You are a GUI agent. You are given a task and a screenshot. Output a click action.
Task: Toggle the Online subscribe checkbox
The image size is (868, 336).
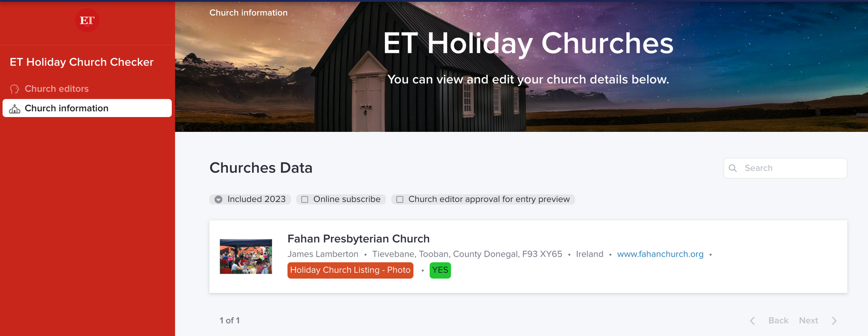305,199
